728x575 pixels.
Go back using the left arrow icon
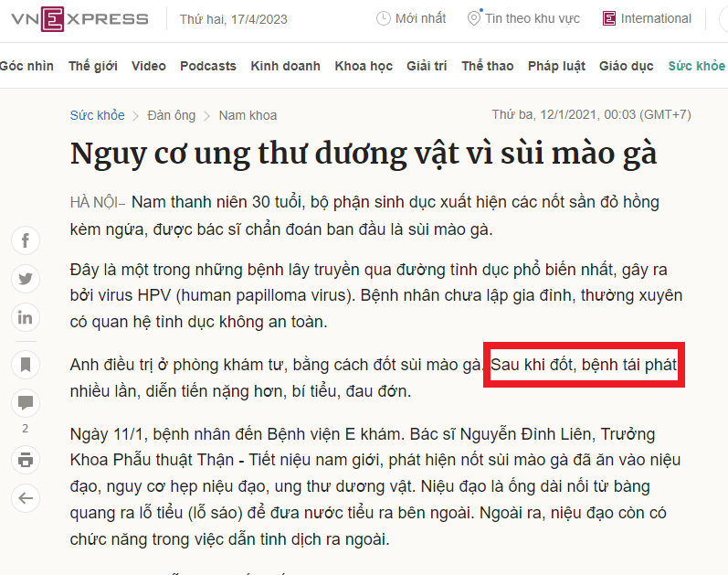click(26, 497)
